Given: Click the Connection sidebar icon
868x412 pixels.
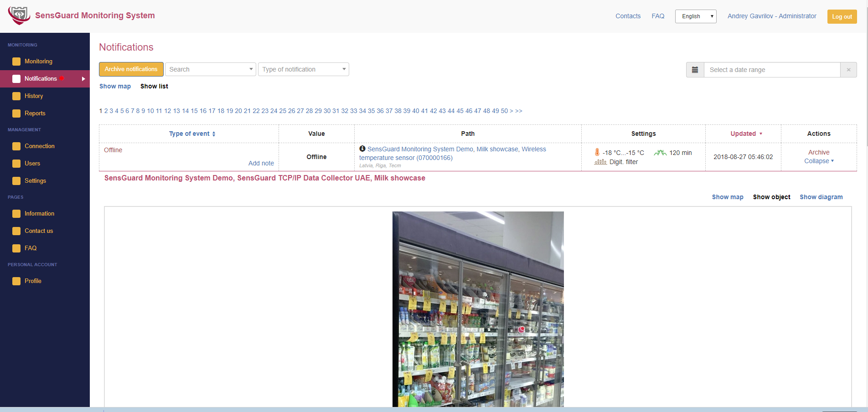Looking at the screenshot, I should click(x=16, y=146).
